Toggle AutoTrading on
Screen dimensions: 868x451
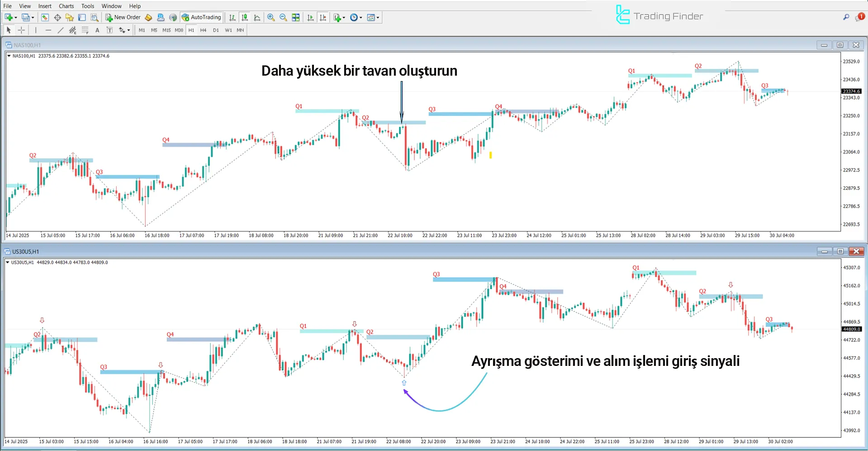202,17
